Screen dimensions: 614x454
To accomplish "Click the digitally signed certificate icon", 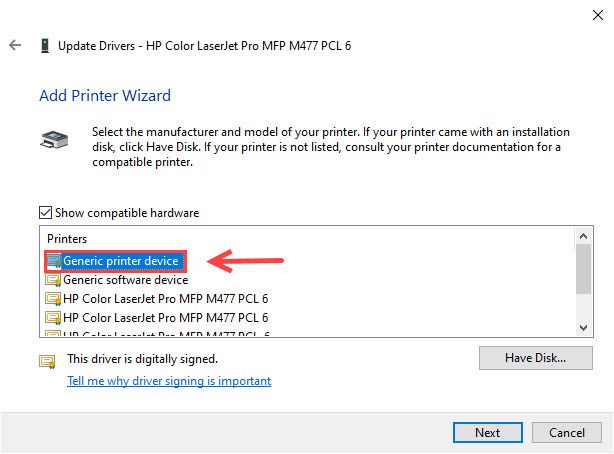I will tap(47, 361).
